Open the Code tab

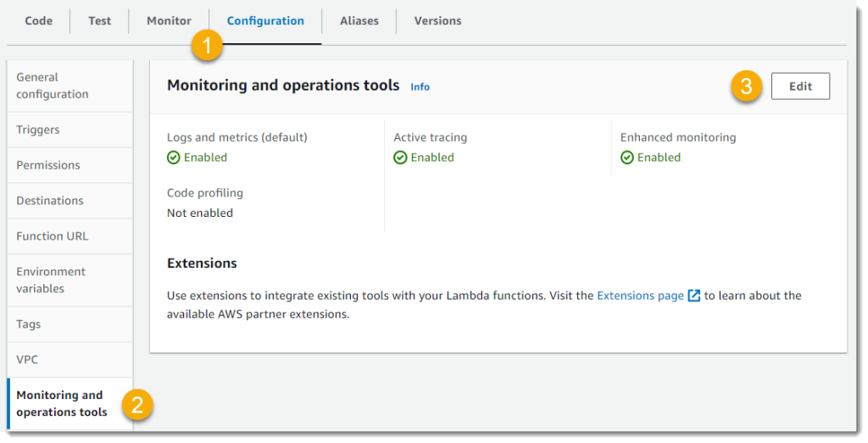pyautogui.click(x=38, y=21)
